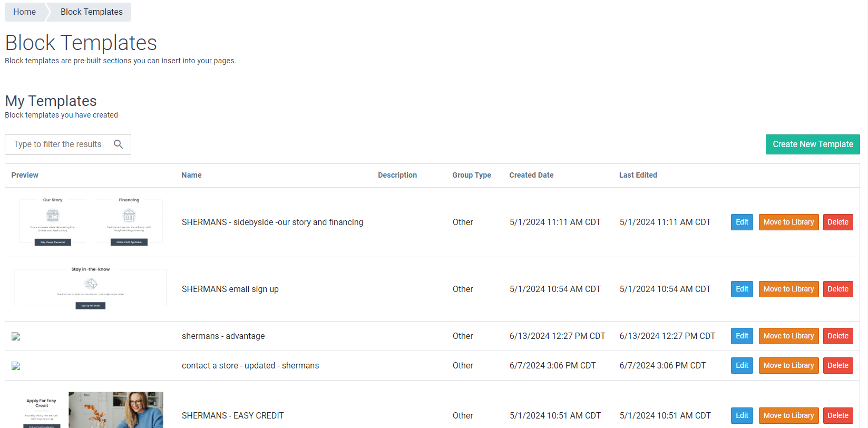Move SHERMANS email sign up to library
This screenshot has width=868, height=428.
pos(788,289)
